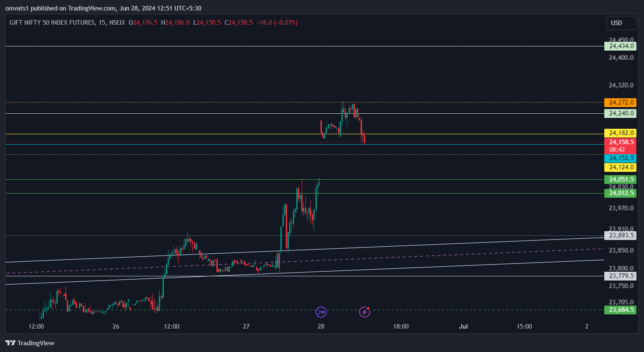Click the 24,240.0 price label

click(x=620, y=113)
